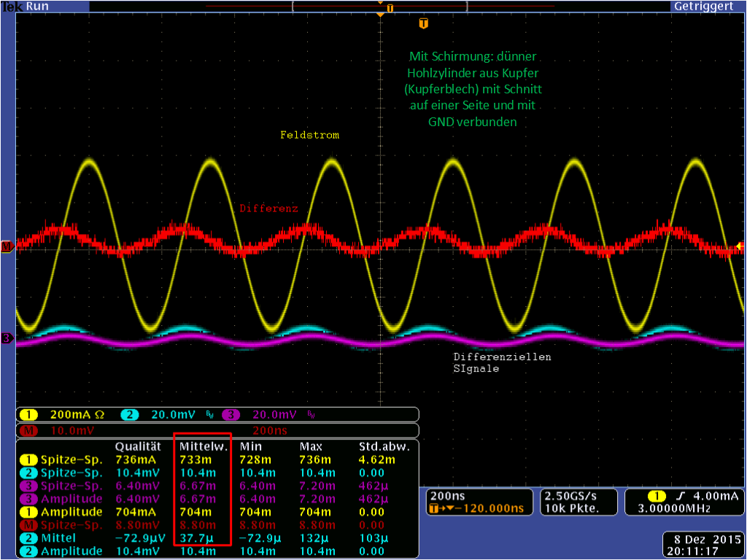Click channel 1 badge in first Spitze-Sp. row

point(28,460)
